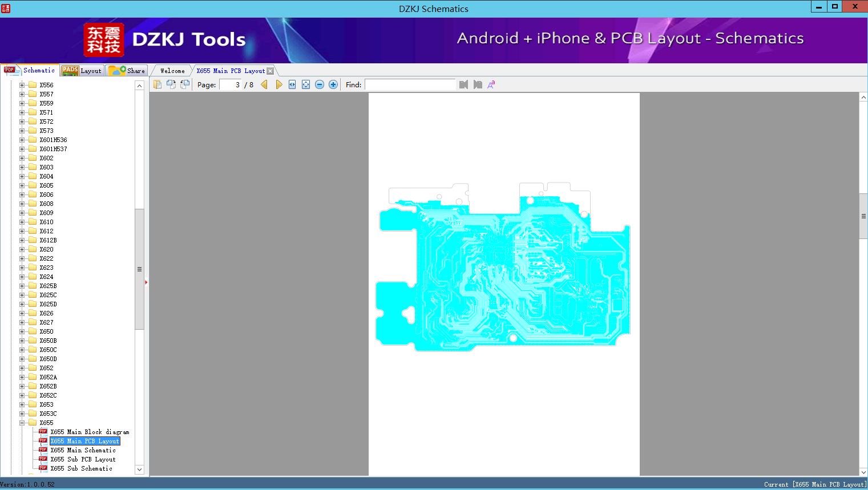Image resolution: width=868 pixels, height=490 pixels.
Task: Switch to the PADS Layout tab
Action: click(x=82, y=70)
